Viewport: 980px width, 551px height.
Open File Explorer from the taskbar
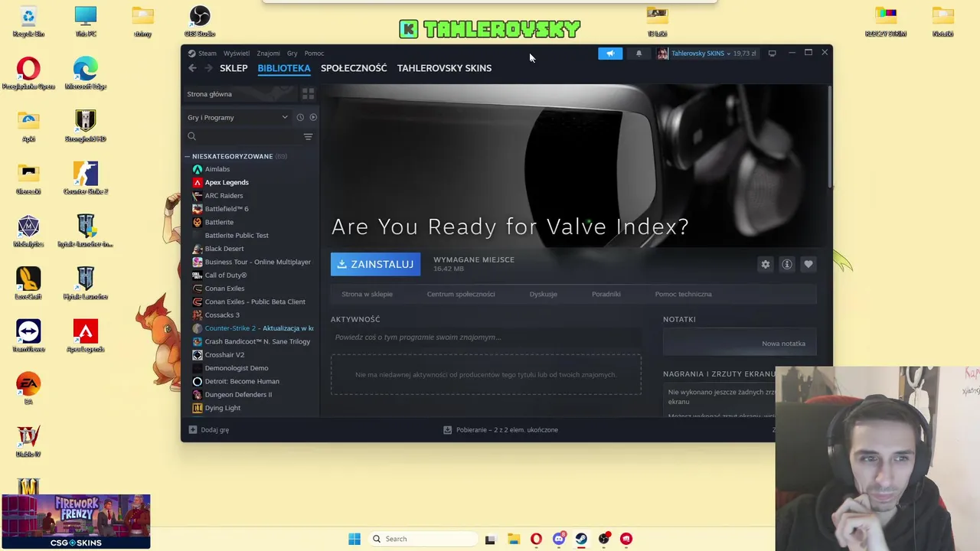click(x=513, y=539)
